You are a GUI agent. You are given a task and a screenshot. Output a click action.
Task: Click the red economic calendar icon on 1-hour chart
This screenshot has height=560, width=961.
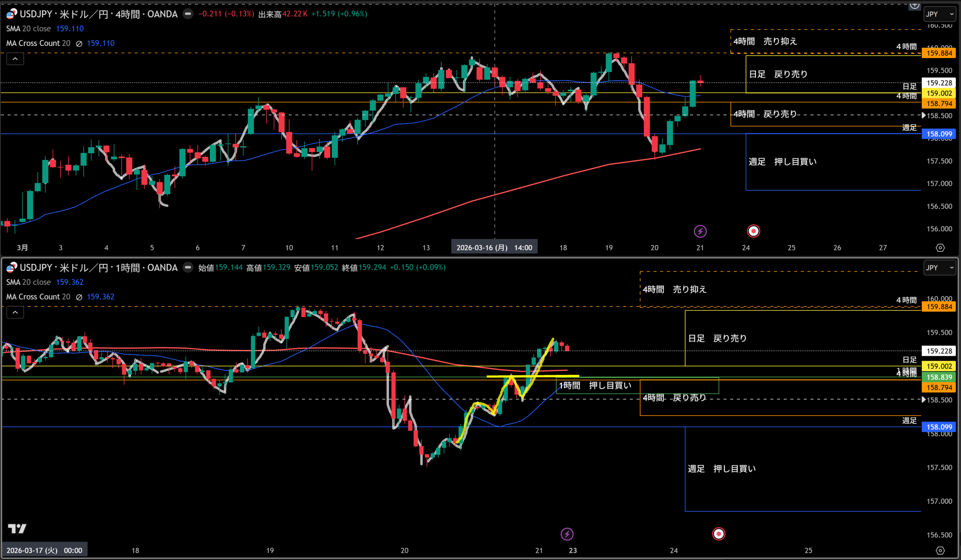718,534
